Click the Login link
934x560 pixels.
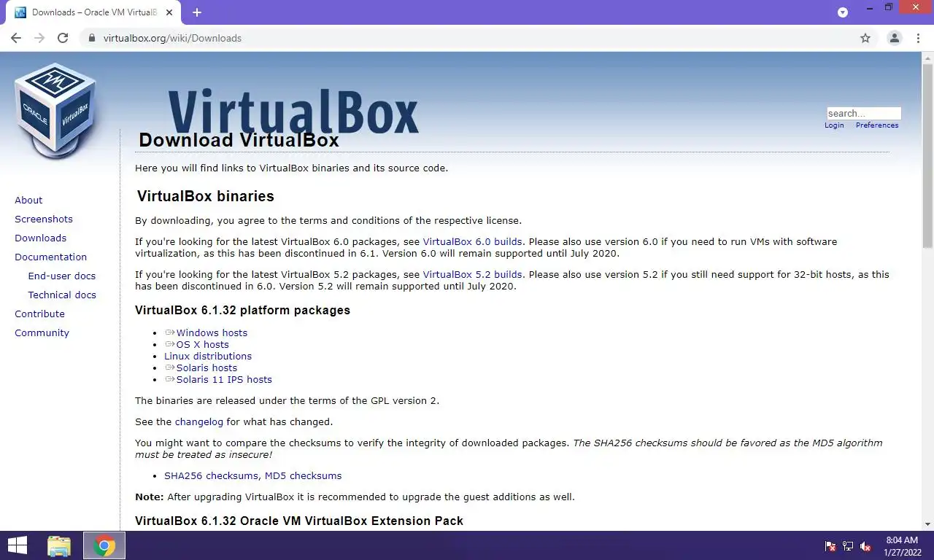pyautogui.click(x=834, y=125)
